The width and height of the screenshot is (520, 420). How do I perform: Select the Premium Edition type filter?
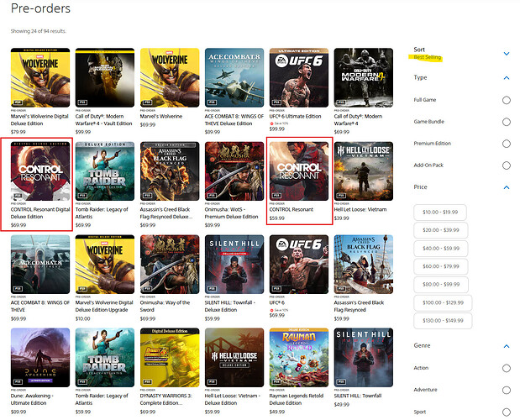[x=506, y=144]
